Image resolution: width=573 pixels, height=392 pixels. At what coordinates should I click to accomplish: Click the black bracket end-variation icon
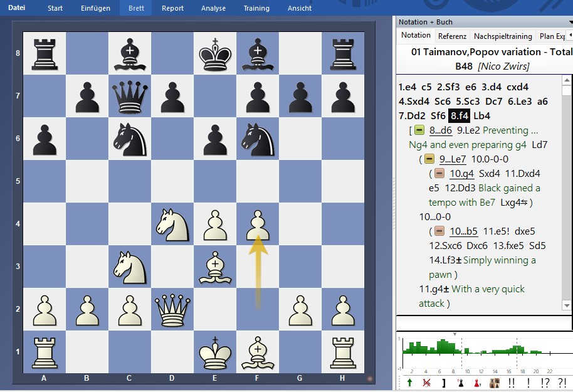[443, 383]
